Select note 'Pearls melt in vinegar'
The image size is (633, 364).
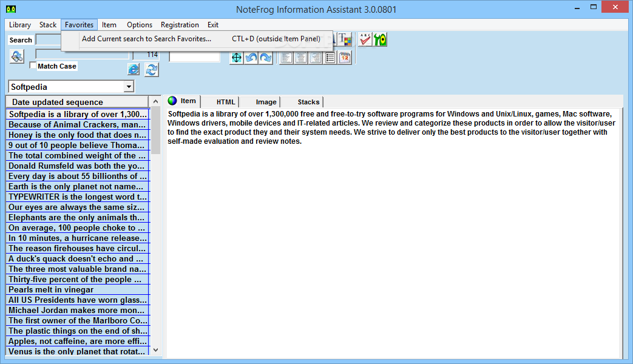tap(78, 290)
